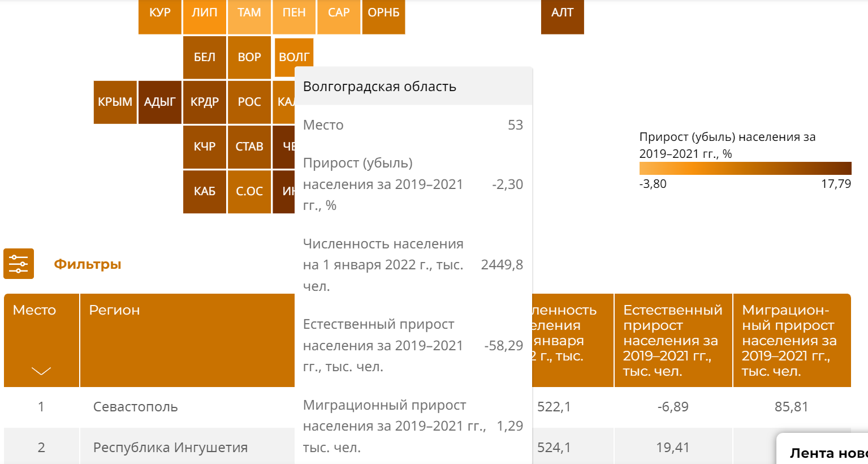Image resolution: width=868 pixels, height=464 pixels.
Task: Select the КЧР region tile
Action: click(x=205, y=147)
